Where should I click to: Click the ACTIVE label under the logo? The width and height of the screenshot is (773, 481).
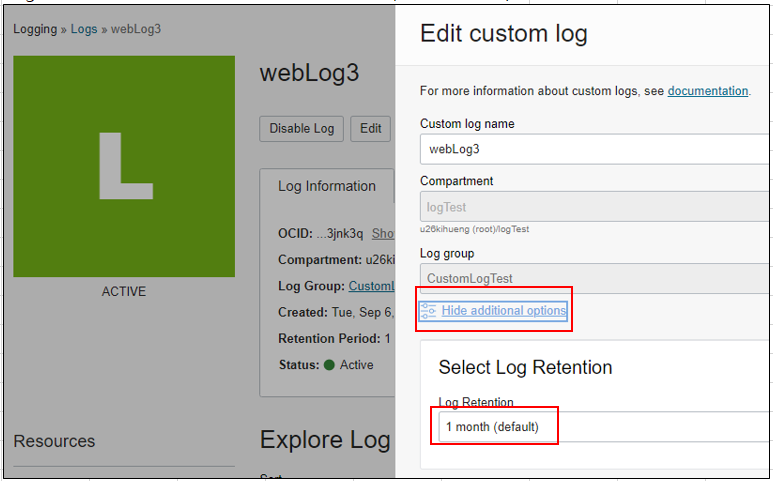(124, 291)
